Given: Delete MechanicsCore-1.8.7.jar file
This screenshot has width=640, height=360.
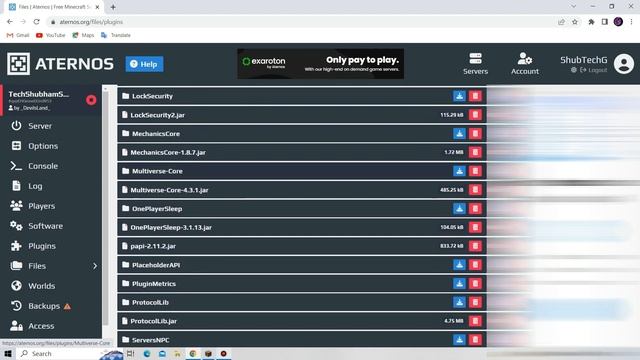Looking at the screenshot, I should (475, 152).
